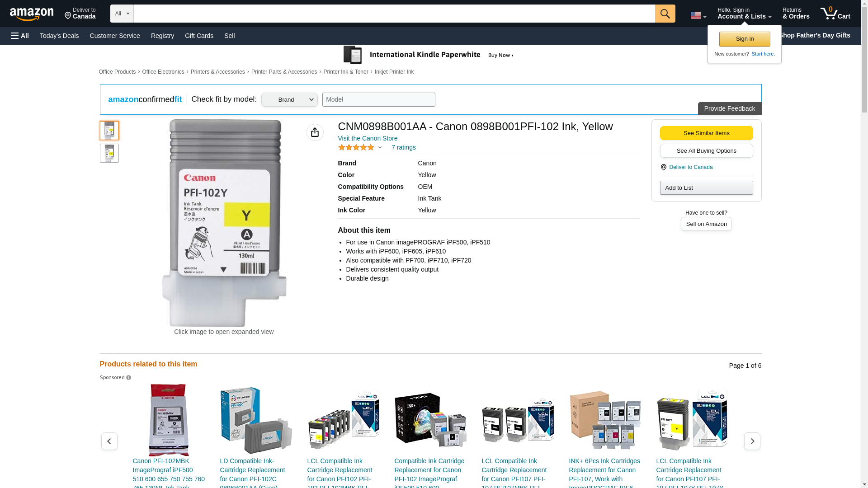Click the Add to List button

click(x=706, y=188)
